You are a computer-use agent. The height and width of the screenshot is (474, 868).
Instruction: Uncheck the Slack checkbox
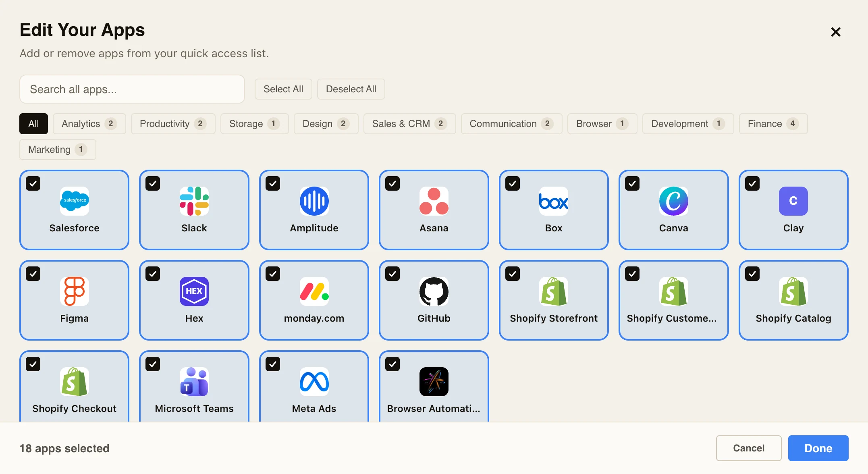pyautogui.click(x=153, y=183)
